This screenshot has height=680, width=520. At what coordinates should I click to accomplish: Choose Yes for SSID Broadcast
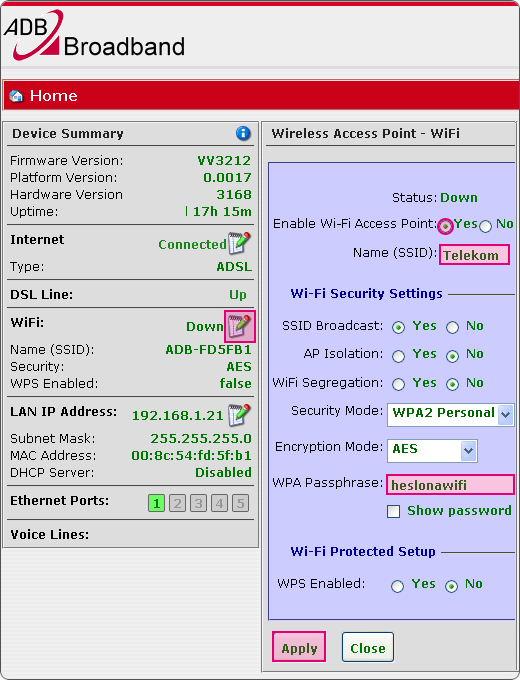tap(398, 327)
